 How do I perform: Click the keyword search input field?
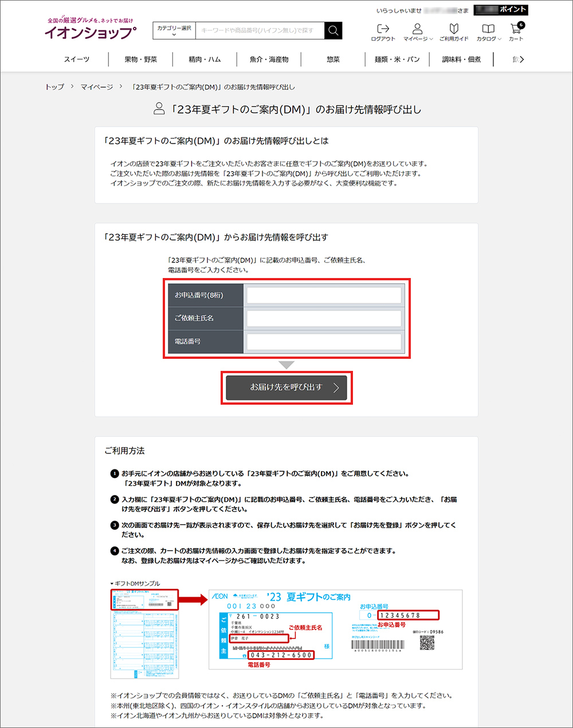(260, 30)
